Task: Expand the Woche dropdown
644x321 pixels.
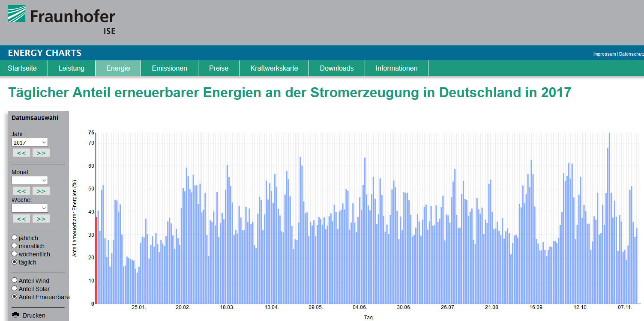Action: pos(30,208)
